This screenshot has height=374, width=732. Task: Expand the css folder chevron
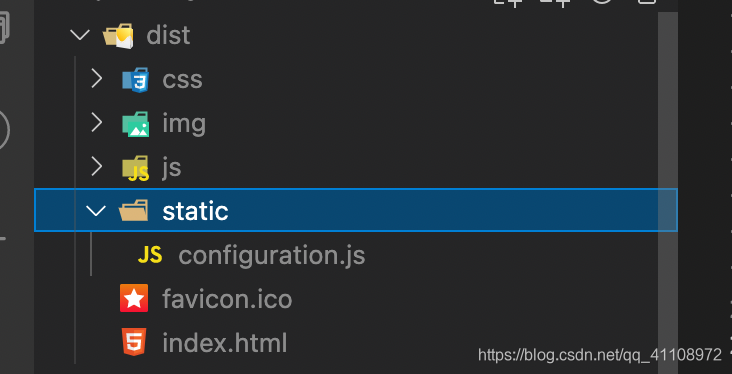point(97,79)
